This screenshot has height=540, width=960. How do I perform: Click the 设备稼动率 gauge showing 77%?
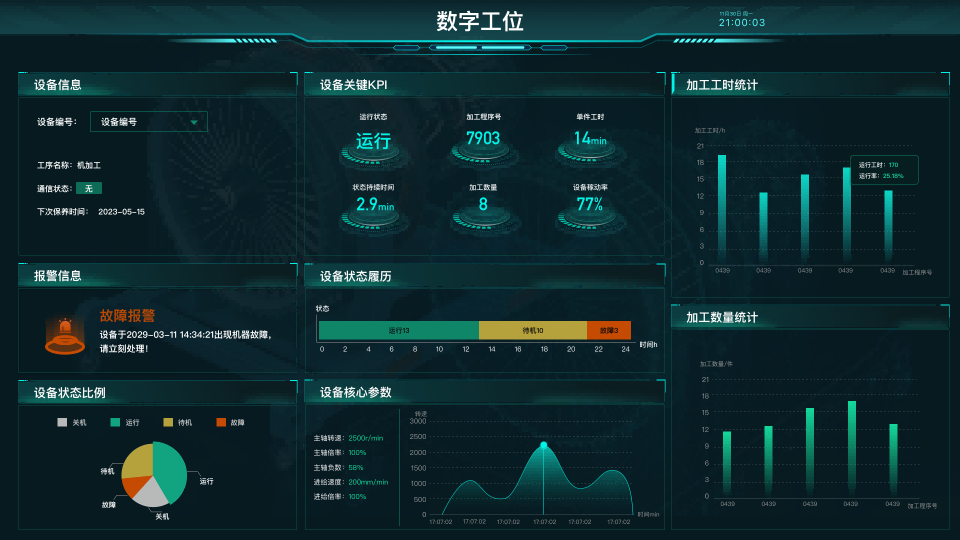click(590, 206)
